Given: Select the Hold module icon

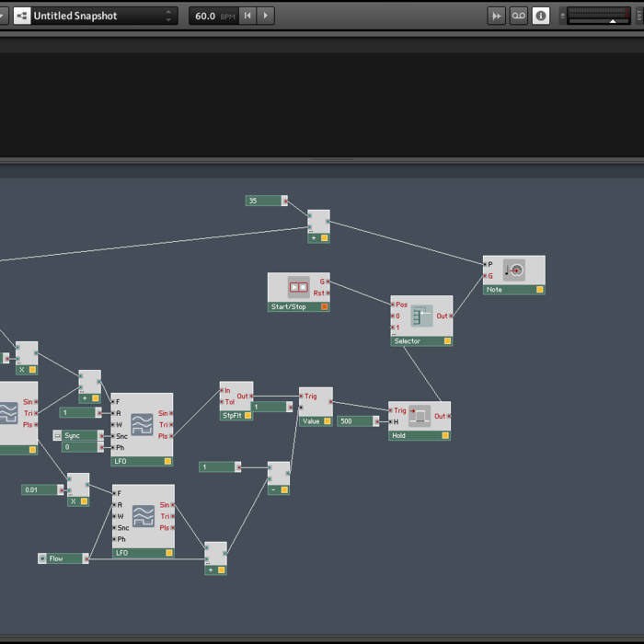Looking at the screenshot, I should [420, 416].
